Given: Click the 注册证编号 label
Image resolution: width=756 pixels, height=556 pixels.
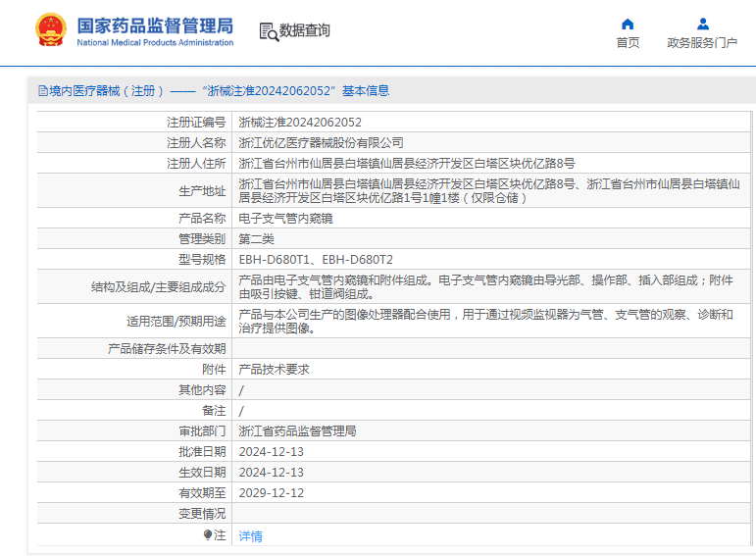Looking at the screenshot, I should (196, 123).
